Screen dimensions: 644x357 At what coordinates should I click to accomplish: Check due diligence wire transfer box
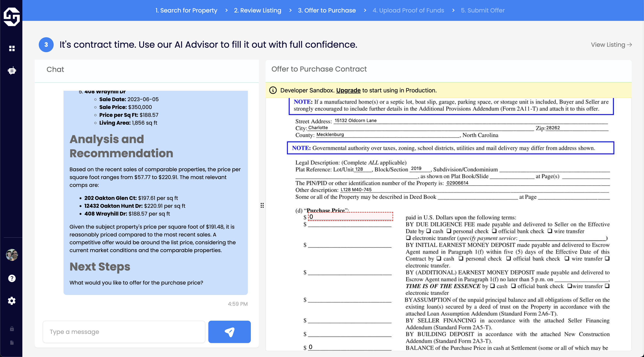[x=550, y=231]
